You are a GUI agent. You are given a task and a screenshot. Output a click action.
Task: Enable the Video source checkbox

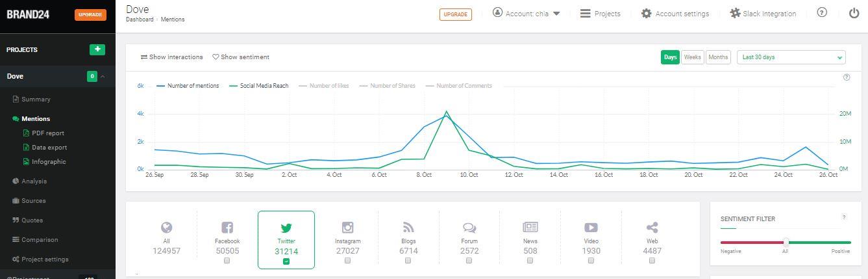591,261
